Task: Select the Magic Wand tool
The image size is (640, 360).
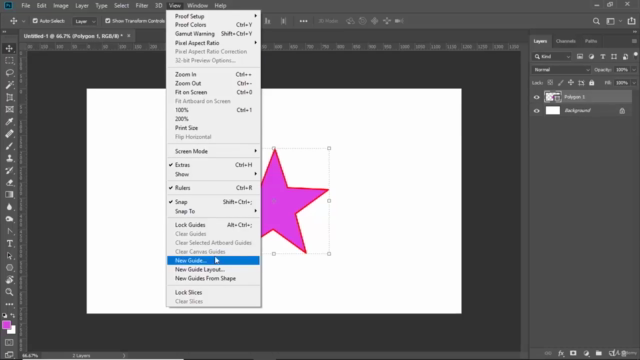Action: pyautogui.click(x=9, y=85)
